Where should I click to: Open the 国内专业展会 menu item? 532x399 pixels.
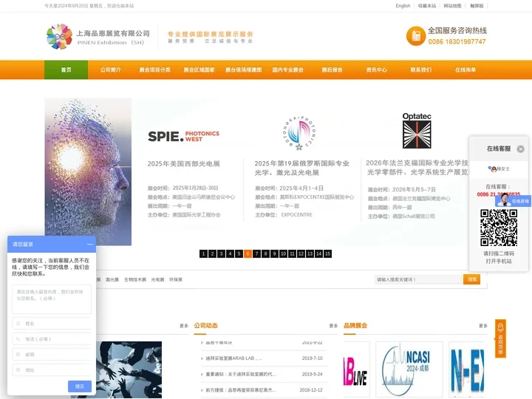287,70
